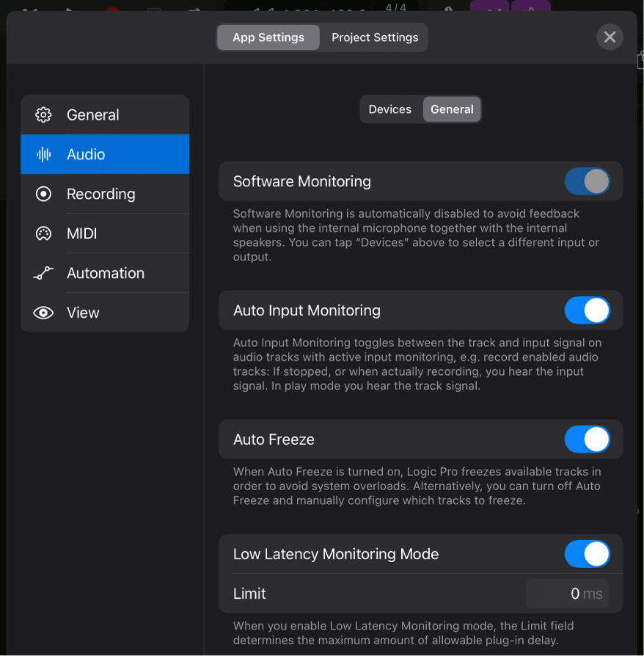Select the General tab next to Devices
644x656 pixels.
452,109
